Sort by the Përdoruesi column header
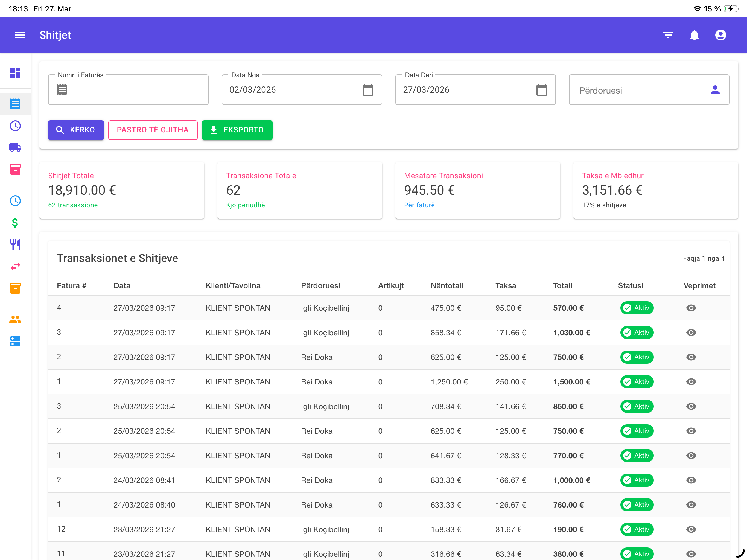Image resolution: width=747 pixels, height=560 pixels. tap(320, 286)
